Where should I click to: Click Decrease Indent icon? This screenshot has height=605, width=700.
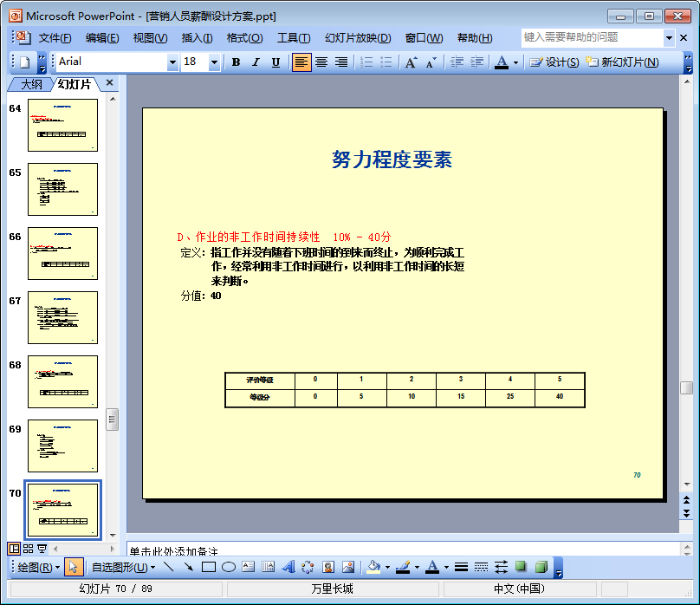pyautogui.click(x=457, y=62)
